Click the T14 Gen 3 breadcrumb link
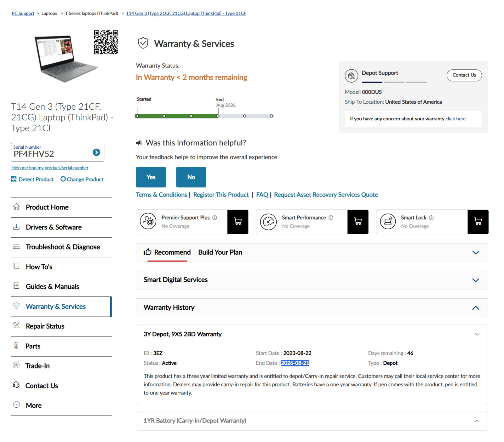Image resolution: width=504 pixels, height=442 pixels. tap(186, 13)
